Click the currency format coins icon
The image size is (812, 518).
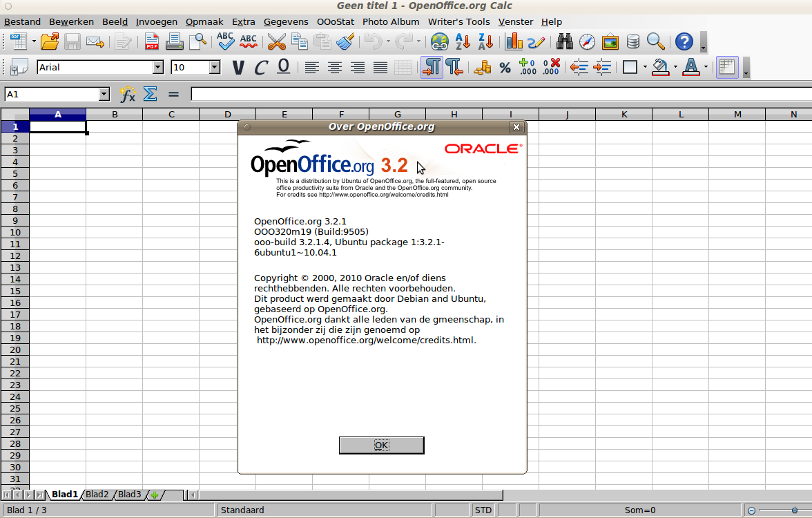coord(483,68)
